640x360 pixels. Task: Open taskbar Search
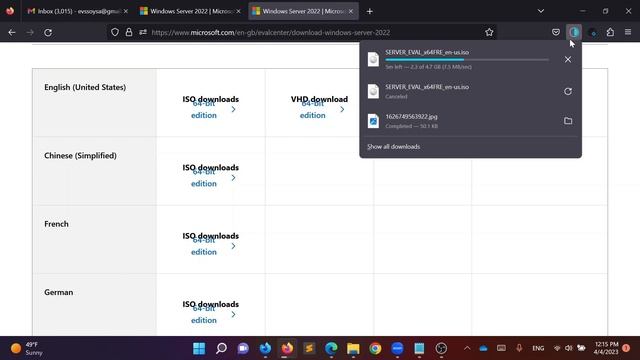pyautogui.click(x=221, y=349)
